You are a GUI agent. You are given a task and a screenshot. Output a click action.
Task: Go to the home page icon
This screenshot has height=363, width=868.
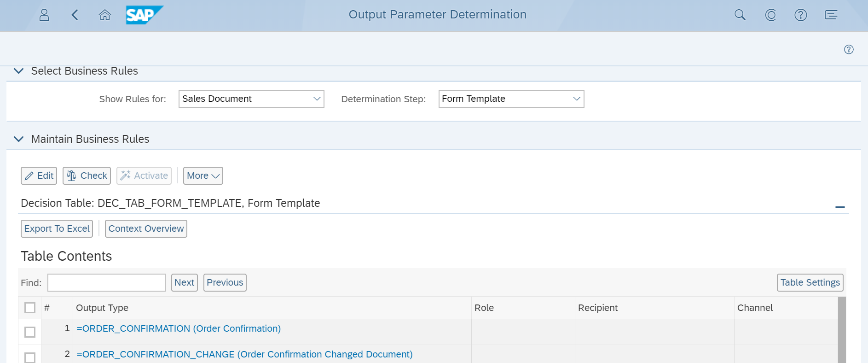(x=105, y=15)
